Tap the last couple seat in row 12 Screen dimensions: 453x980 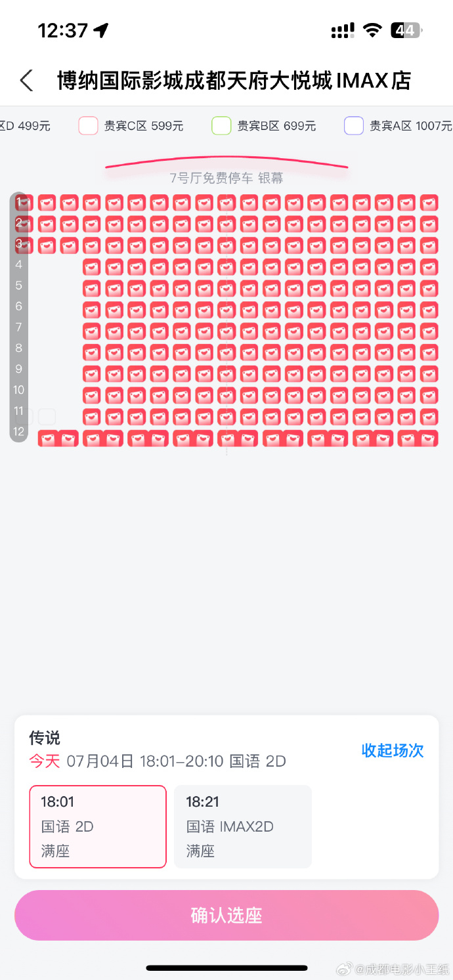[418, 438]
